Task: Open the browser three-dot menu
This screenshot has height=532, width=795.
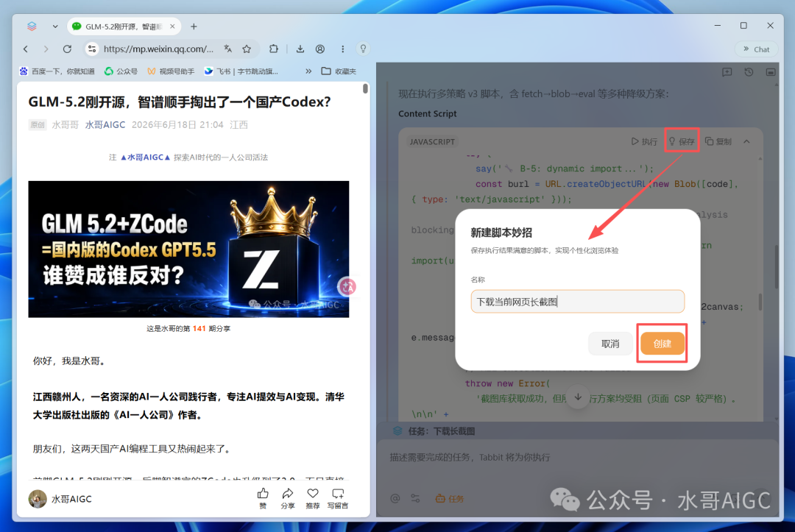Action: (x=343, y=49)
